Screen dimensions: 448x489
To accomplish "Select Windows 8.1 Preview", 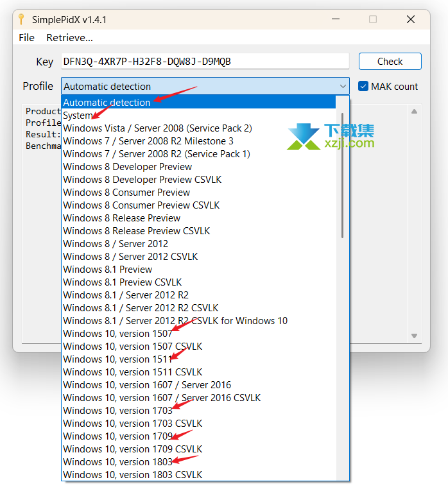I will coord(199,269).
